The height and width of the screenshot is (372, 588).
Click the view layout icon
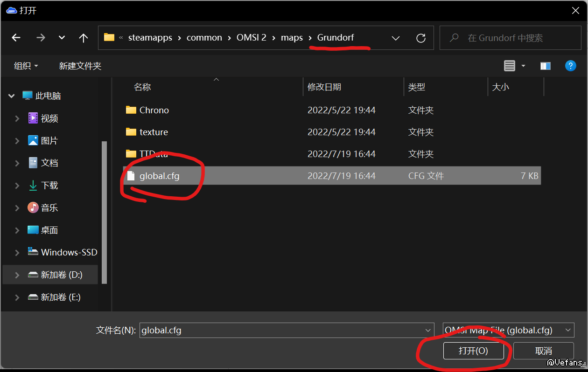(x=510, y=66)
